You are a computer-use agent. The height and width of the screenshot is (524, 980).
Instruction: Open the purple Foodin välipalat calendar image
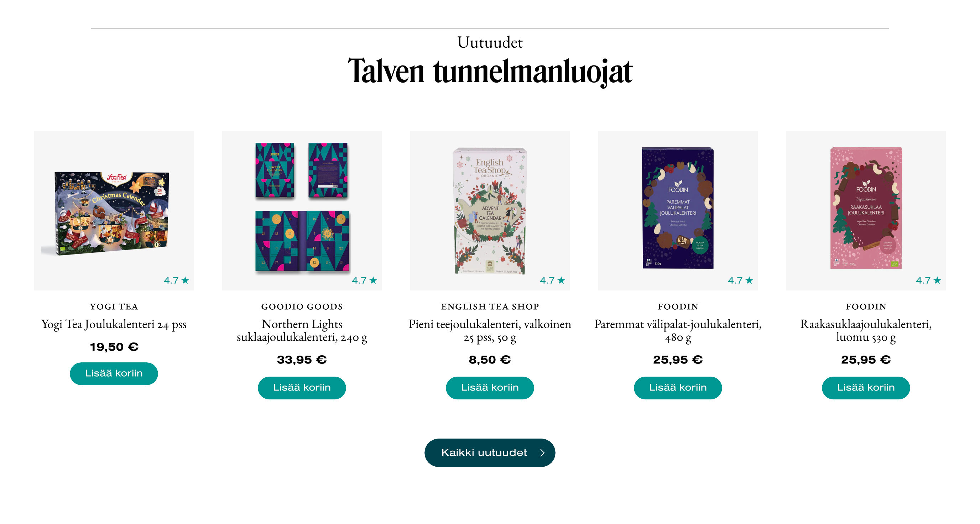pos(678,211)
